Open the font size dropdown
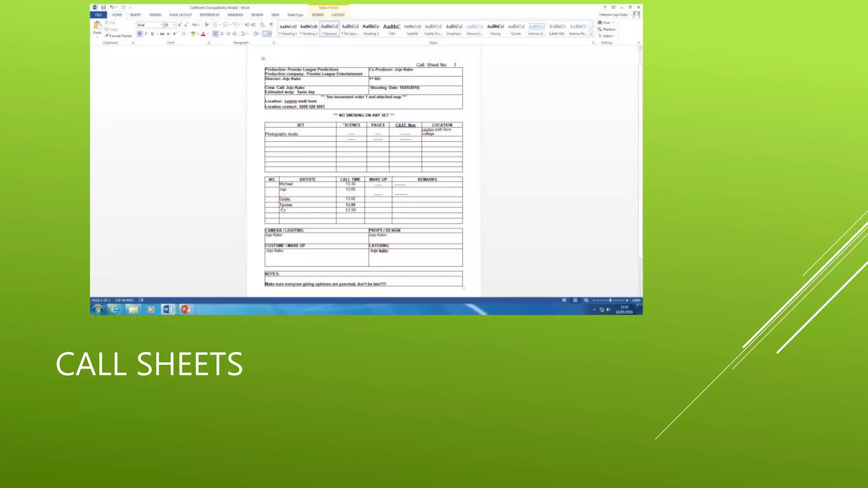The height and width of the screenshot is (488, 868). pyautogui.click(x=174, y=25)
